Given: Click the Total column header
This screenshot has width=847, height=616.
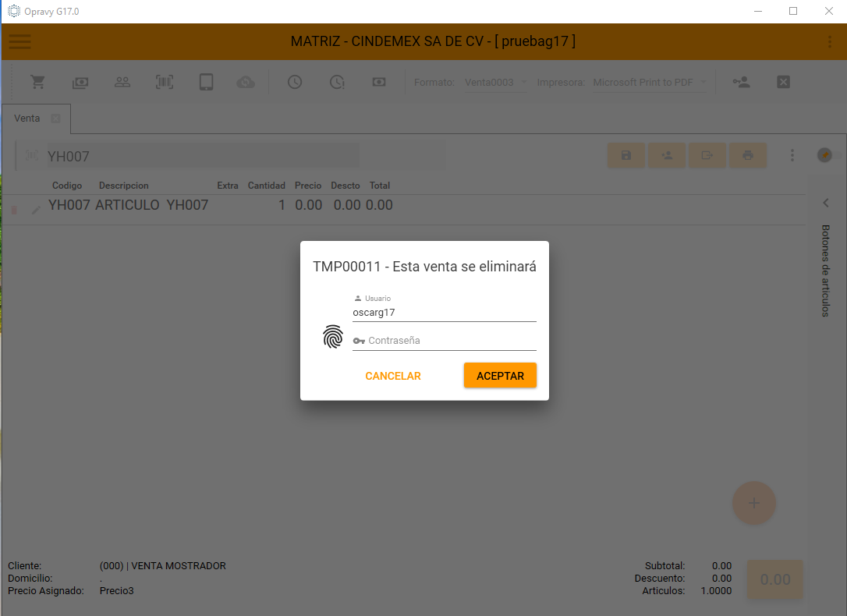Looking at the screenshot, I should (380, 185).
